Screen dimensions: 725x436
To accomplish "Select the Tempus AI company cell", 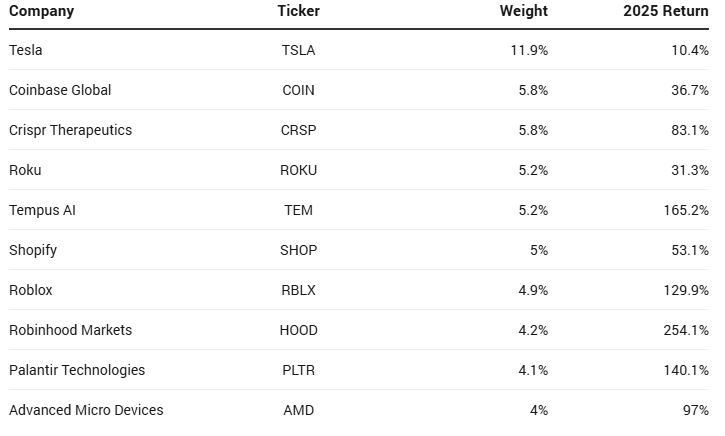I will tap(42, 210).
